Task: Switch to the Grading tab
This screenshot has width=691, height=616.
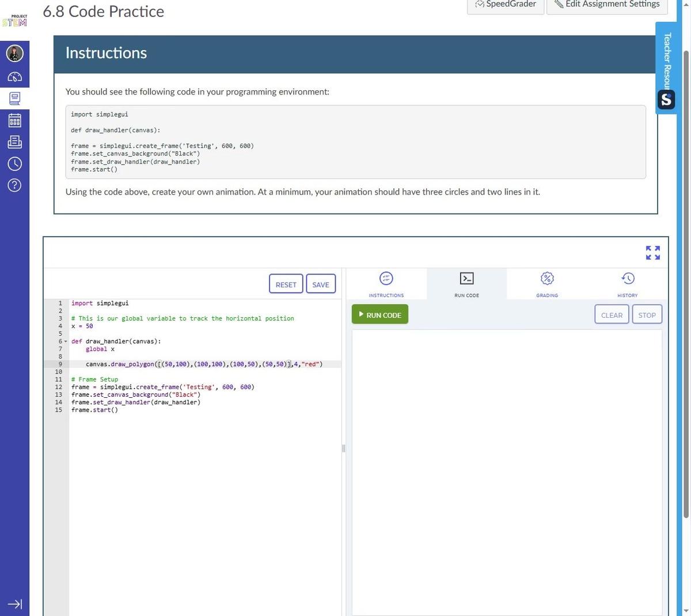Action: point(546,284)
